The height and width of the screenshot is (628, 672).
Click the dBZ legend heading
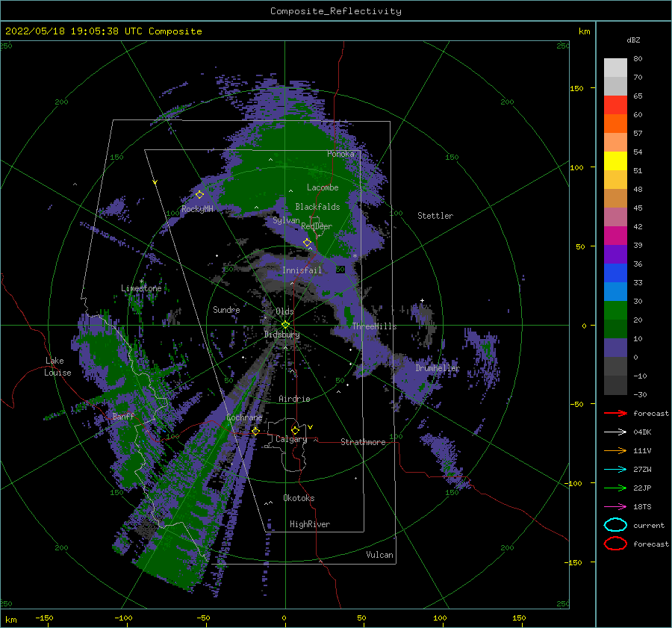(x=633, y=40)
